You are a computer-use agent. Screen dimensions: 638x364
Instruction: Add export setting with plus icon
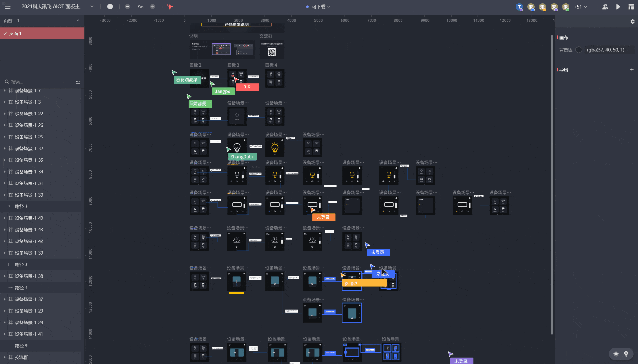point(631,70)
